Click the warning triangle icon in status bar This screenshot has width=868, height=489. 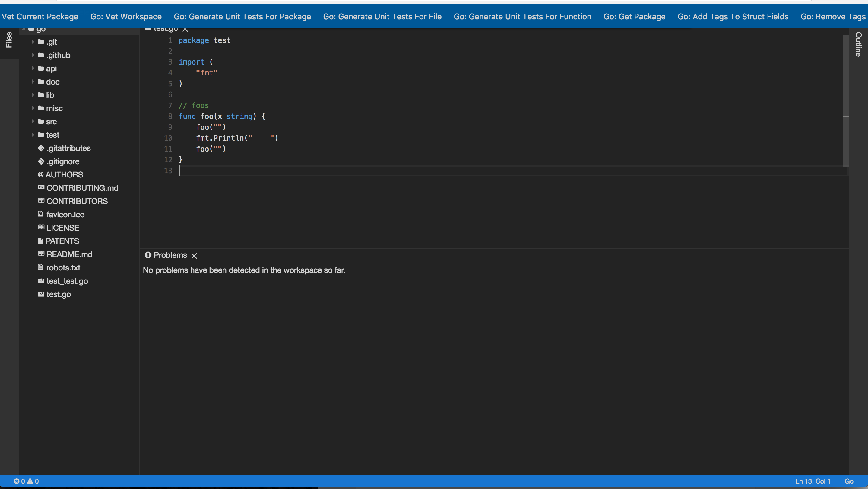[30, 481]
